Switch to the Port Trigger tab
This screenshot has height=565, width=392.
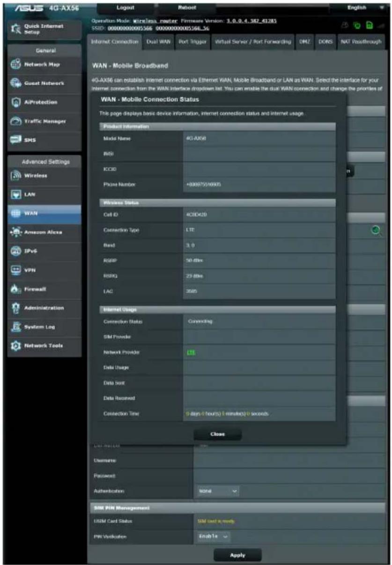(x=192, y=42)
